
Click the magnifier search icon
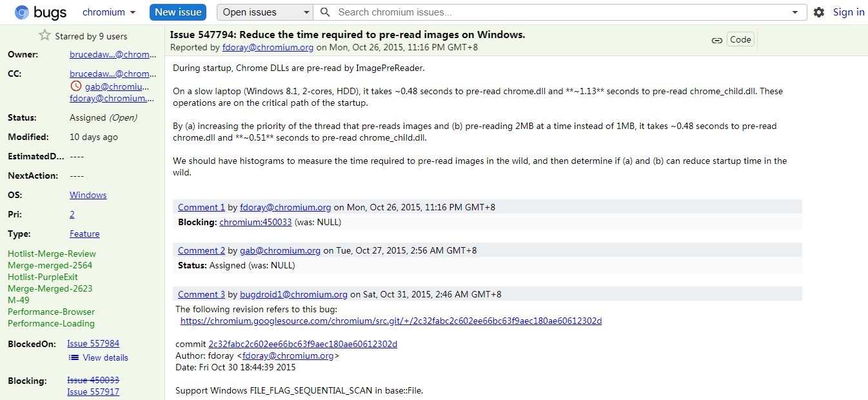[325, 12]
